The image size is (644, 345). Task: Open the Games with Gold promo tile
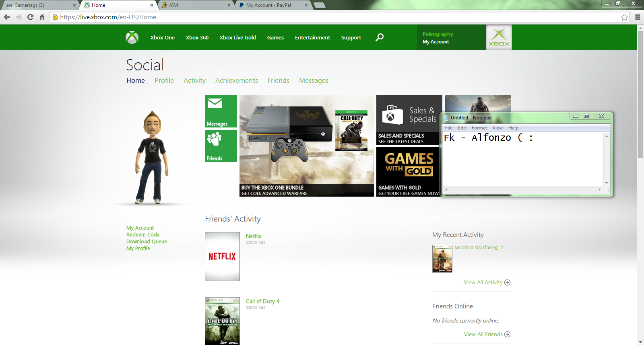408,172
